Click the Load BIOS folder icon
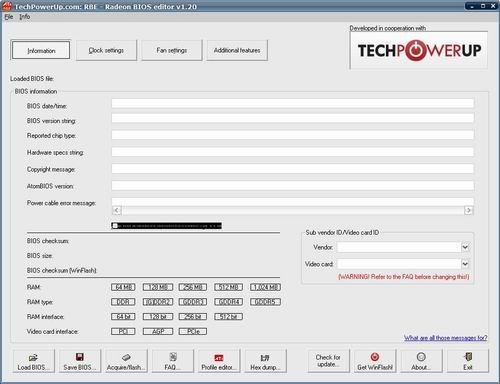Image resolution: width=500 pixels, height=384 pixels. point(33,358)
